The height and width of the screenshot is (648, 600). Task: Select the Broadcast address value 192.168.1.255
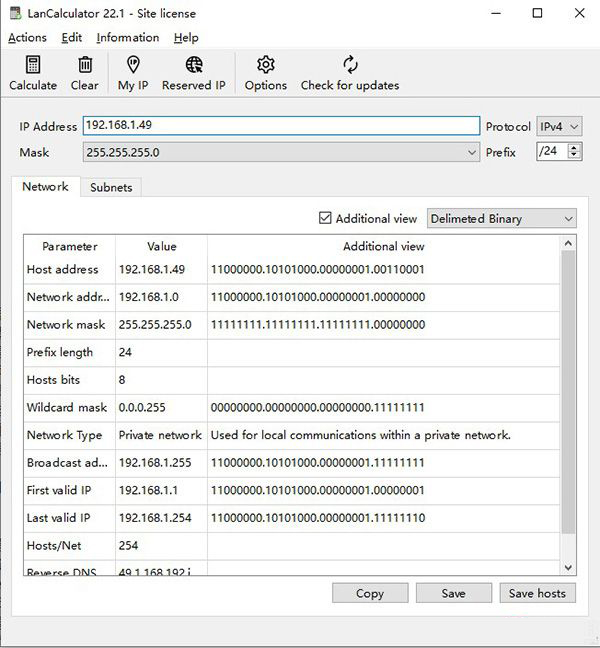pos(155,463)
